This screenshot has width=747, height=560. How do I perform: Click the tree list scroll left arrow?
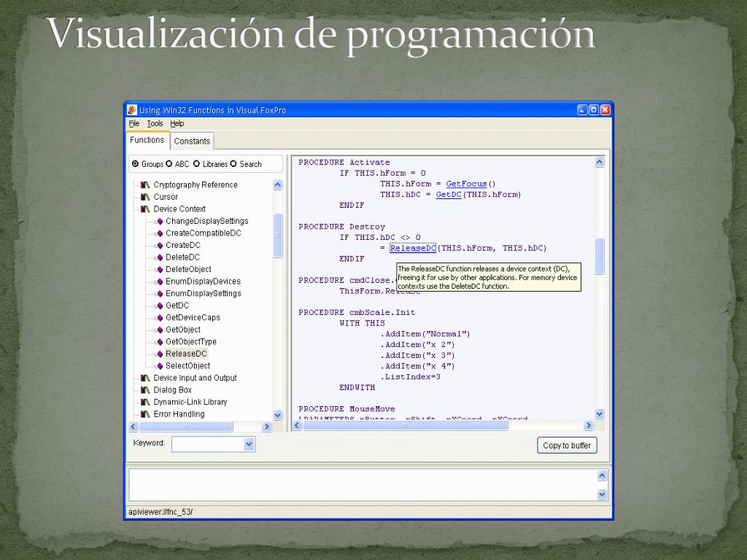point(133,427)
